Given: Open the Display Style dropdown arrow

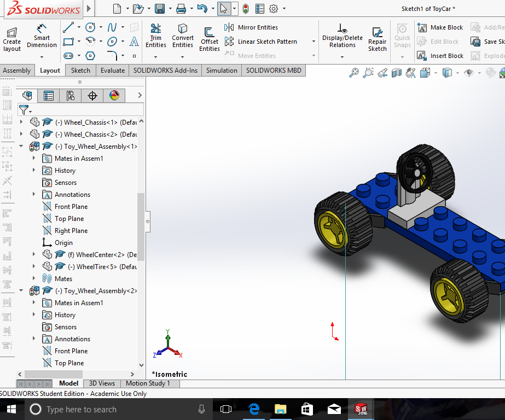Looking at the screenshot, I should coord(457,73).
